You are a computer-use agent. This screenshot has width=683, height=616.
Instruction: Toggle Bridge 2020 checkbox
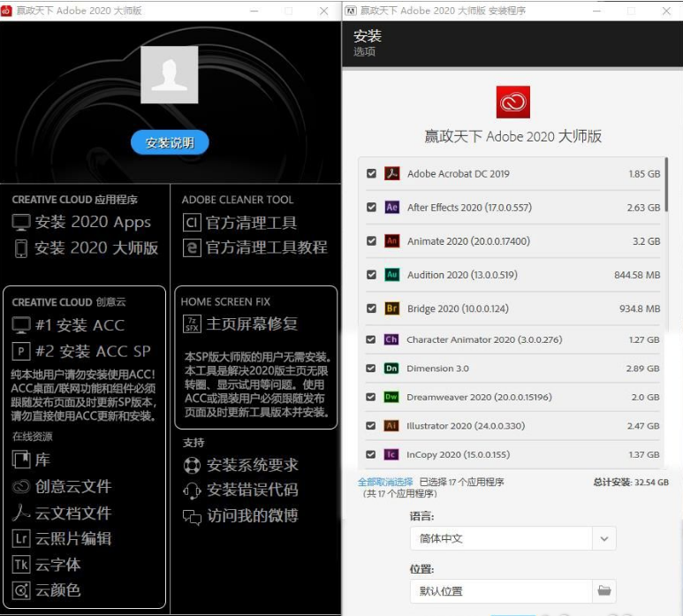(372, 308)
